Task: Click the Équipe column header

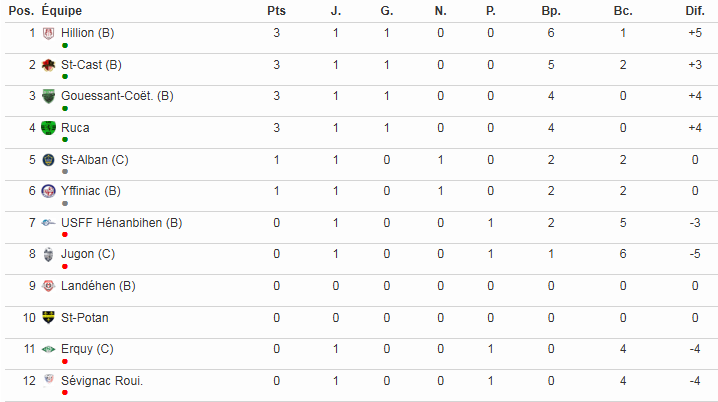Action: click(x=62, y=10)
